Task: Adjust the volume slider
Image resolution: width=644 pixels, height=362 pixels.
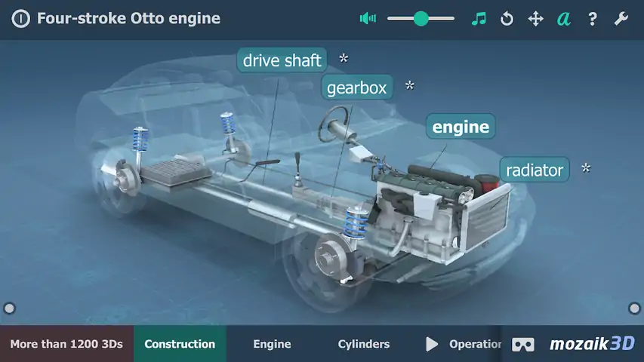Action: [x=421, y=19]
